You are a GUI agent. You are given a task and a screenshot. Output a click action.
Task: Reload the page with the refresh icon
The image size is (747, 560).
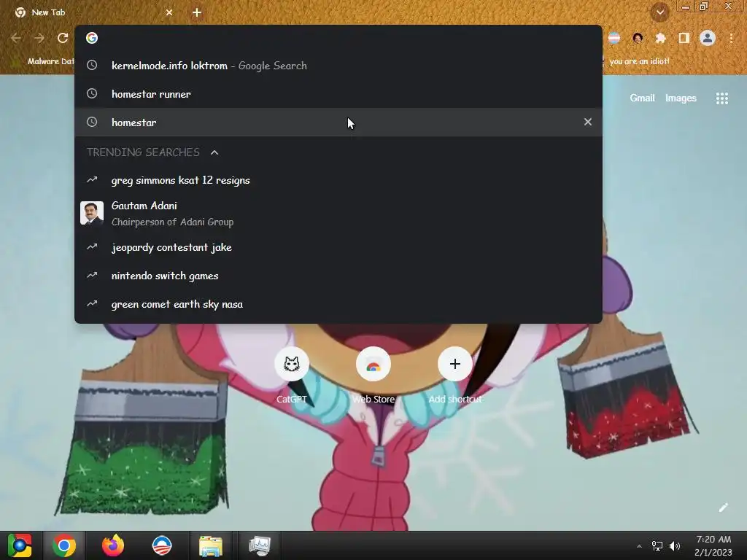(x=63, y=38)
